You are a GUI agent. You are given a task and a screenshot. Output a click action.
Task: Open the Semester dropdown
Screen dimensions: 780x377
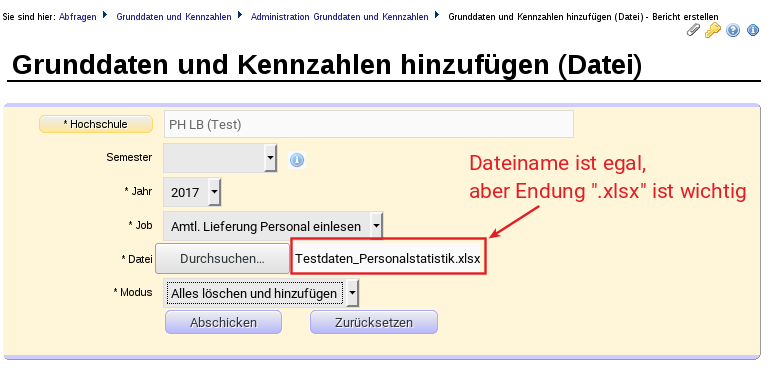(220, 158)
